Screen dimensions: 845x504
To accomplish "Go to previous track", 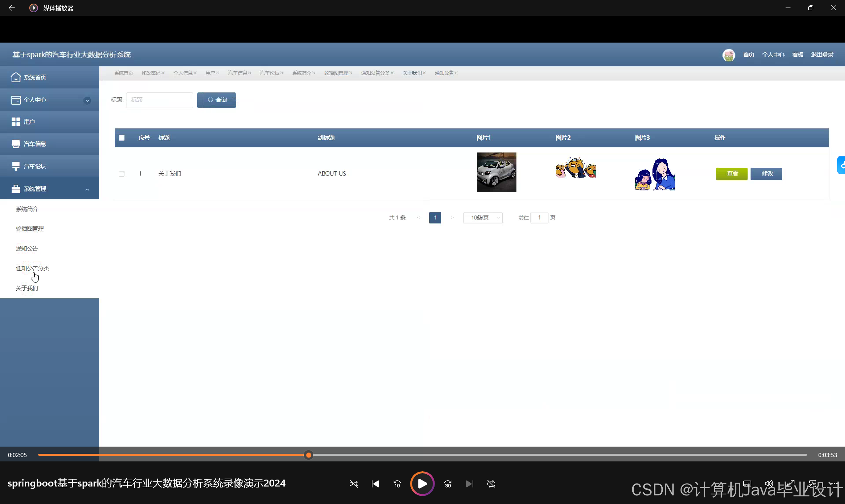I will tap(375, 484).
